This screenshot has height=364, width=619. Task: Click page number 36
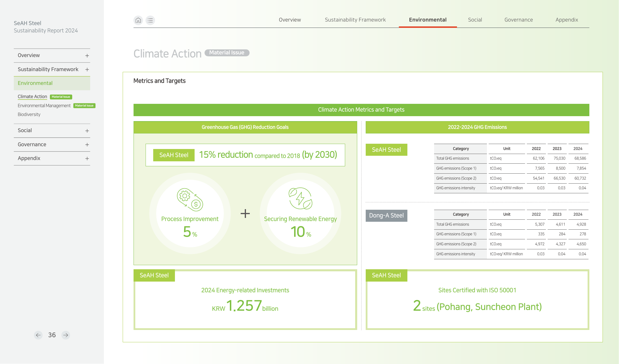52,335
